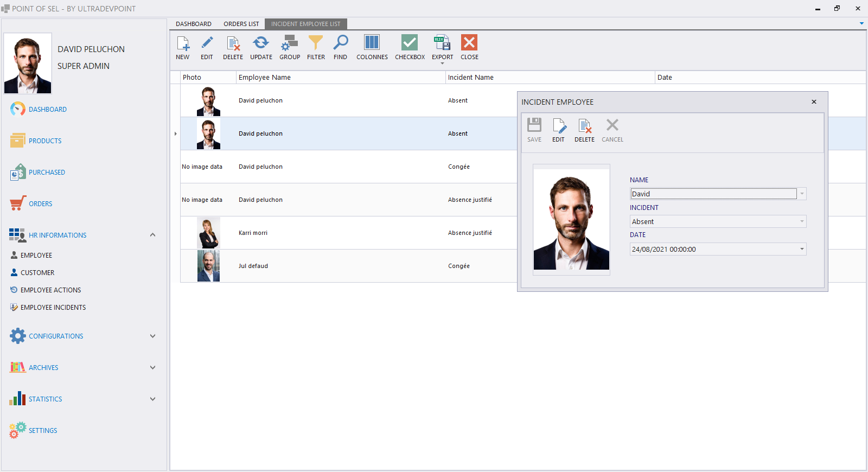Click the EDIT pencil icon in main toolbar
Viewport: 868px width, 472px height.
click(x=207, y=43)
